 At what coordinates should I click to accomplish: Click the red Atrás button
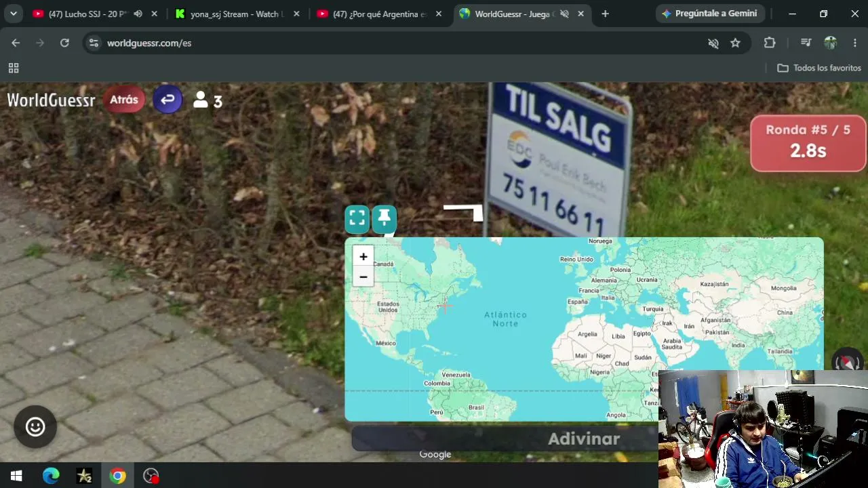tap(124, 100)
